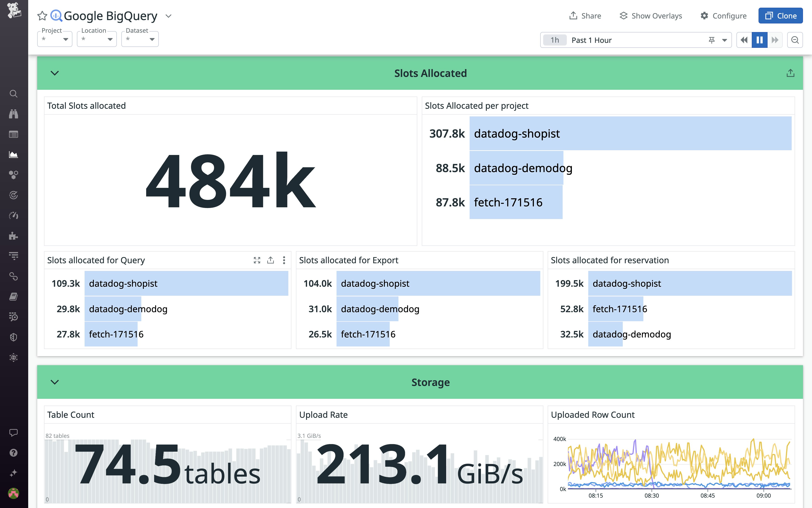This screenshot has width=812, height=508.
Task: Clone the dashboard
Action: pos(780,16)
